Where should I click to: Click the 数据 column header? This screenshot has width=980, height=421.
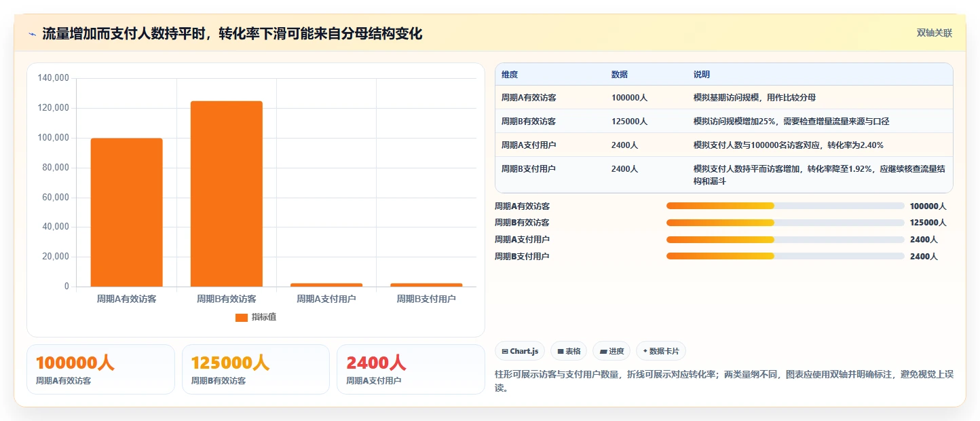click(x=620, y=75)
